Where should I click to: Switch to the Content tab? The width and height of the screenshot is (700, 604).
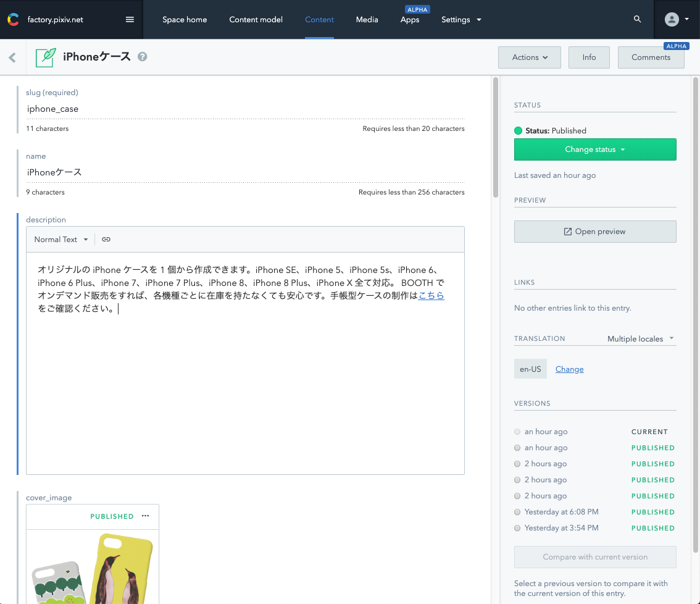pyautogui.click(x=319, y=20)
